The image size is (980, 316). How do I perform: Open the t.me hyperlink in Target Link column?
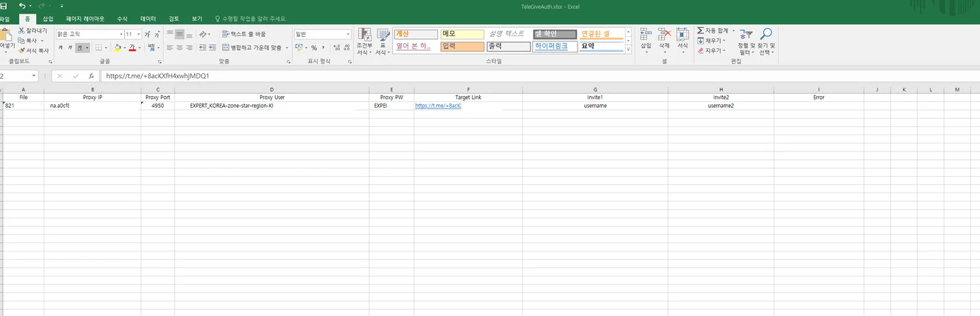pyautogui.click(x=437, y=106)
